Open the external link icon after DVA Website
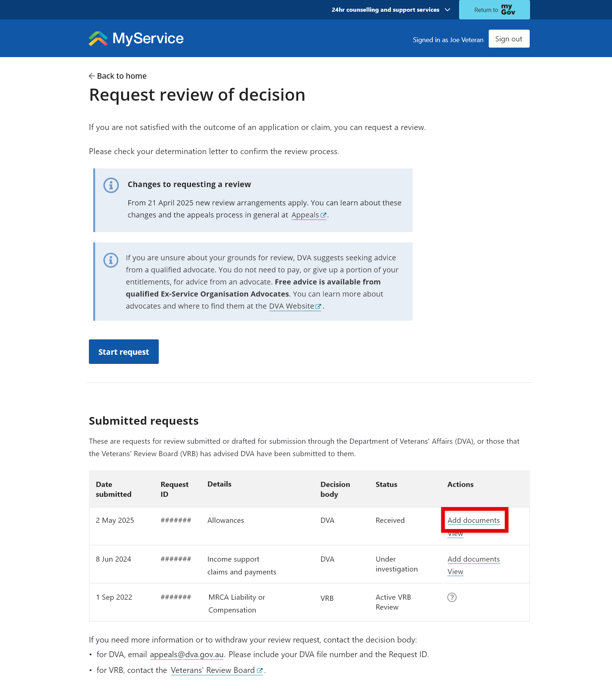Image resolution: width=612 pixels, height=700 pixels. [x=318, y=306]
